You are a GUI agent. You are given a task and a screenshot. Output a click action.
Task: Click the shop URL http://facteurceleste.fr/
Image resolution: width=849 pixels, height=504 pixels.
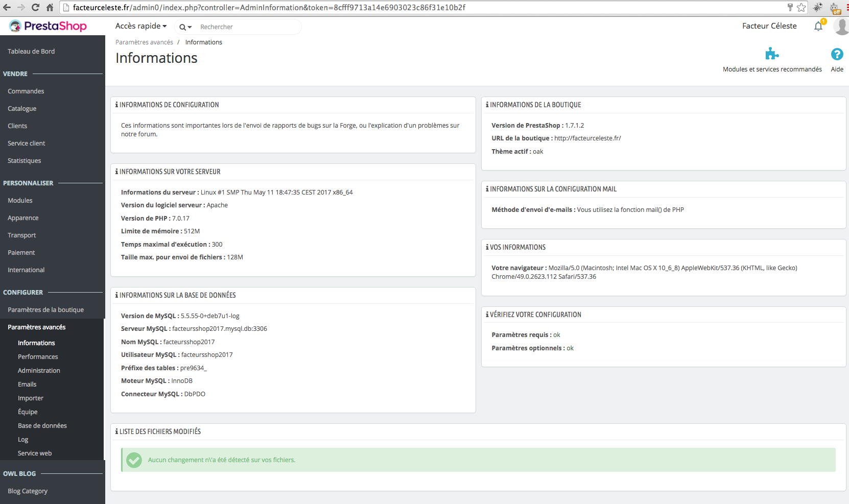pyautogui.click(x=587, y=138)
